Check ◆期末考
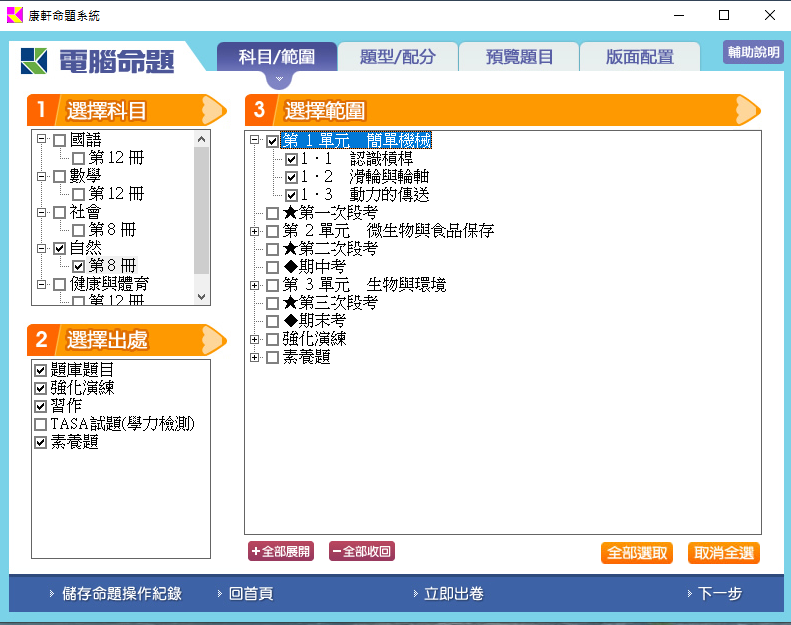This screenshot has width=791, height=625. coord(272,321)
